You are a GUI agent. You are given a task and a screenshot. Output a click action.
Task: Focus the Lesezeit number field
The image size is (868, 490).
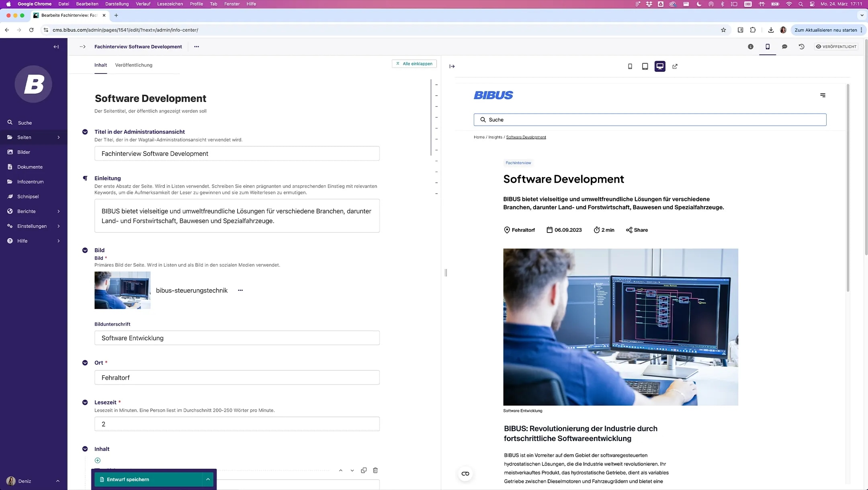click(x=237, y=424)
